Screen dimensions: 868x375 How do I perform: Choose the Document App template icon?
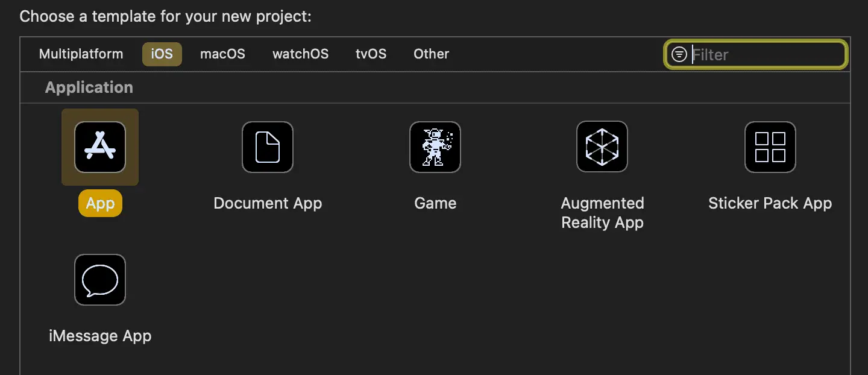point(268,147)
